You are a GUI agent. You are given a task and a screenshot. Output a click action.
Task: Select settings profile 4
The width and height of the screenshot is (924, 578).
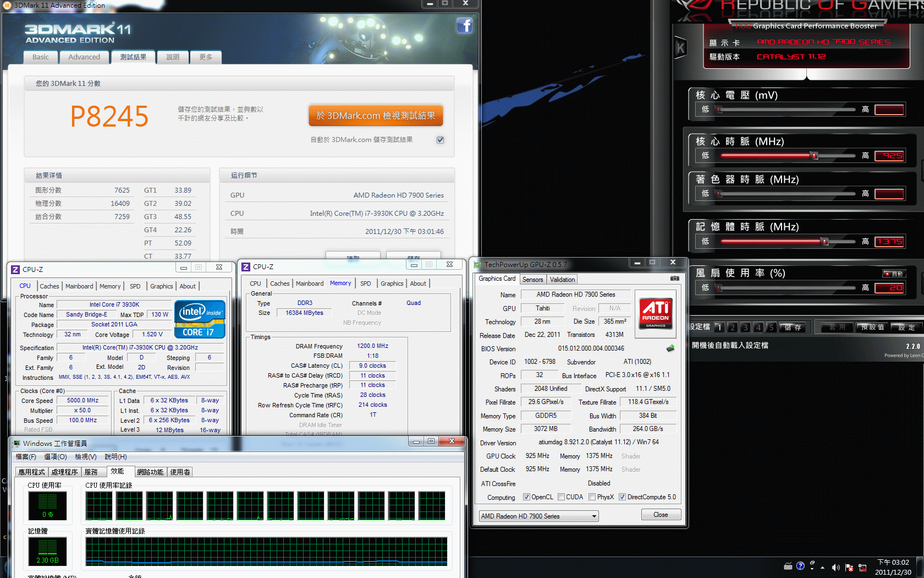[x=758, y=328]
